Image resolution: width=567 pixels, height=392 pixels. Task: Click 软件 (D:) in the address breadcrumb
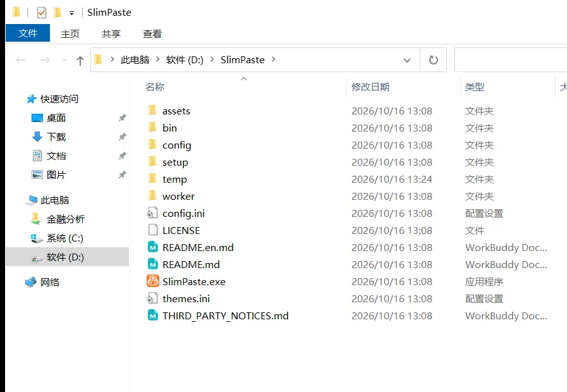pos(185,59)
